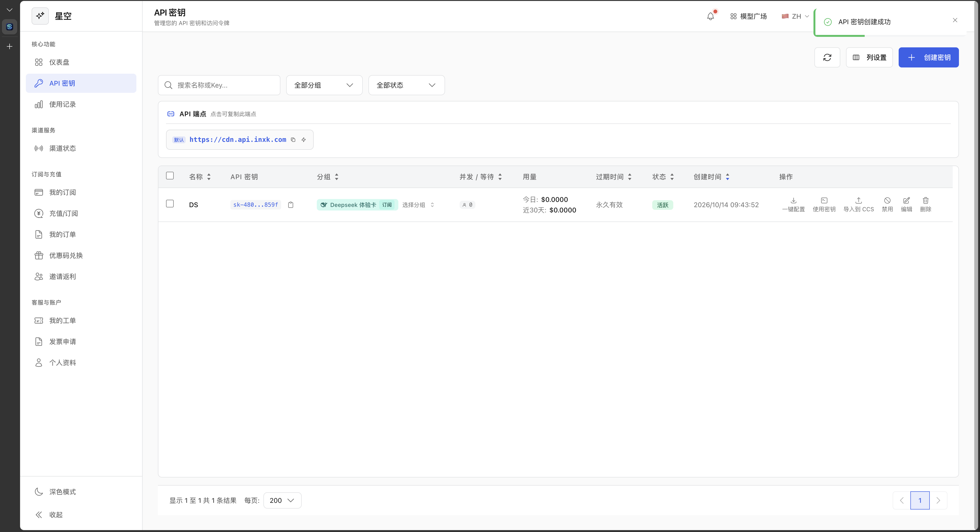Sort by 名称 column header
Viewport: 980px width, 532px height.
click(x=200, y=177)
